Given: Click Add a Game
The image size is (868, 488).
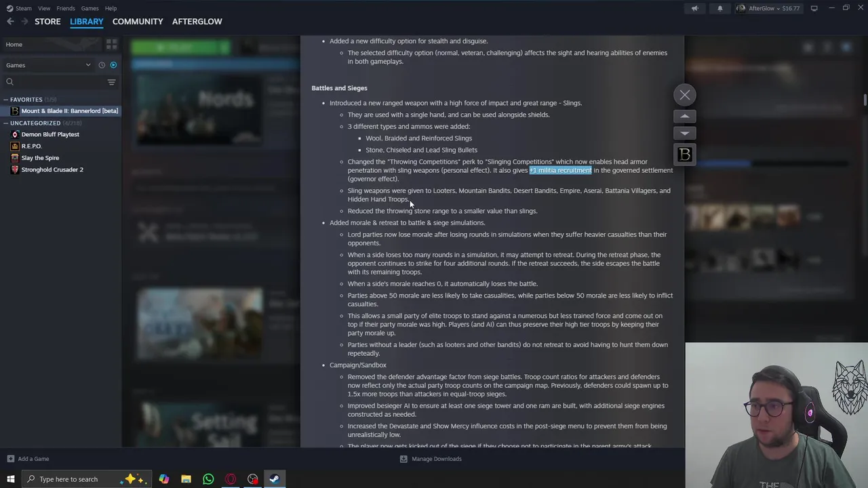Looking at the screenshot, I should 28,459.
